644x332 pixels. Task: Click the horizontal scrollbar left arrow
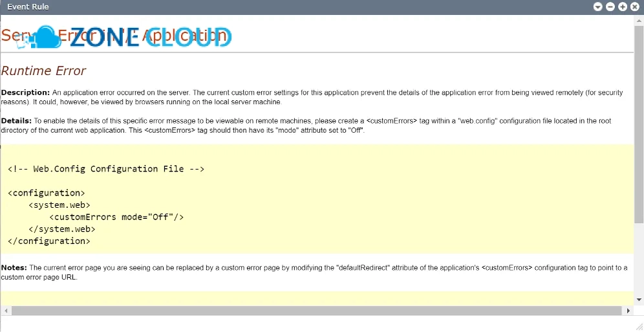point(5,311)
